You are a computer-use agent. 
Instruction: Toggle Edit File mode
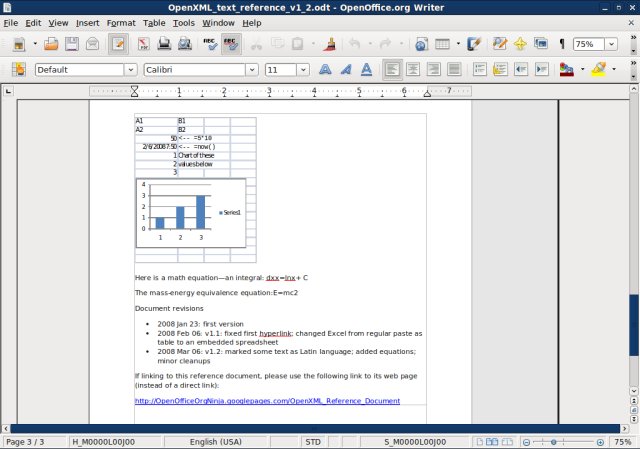coord(118,44)
